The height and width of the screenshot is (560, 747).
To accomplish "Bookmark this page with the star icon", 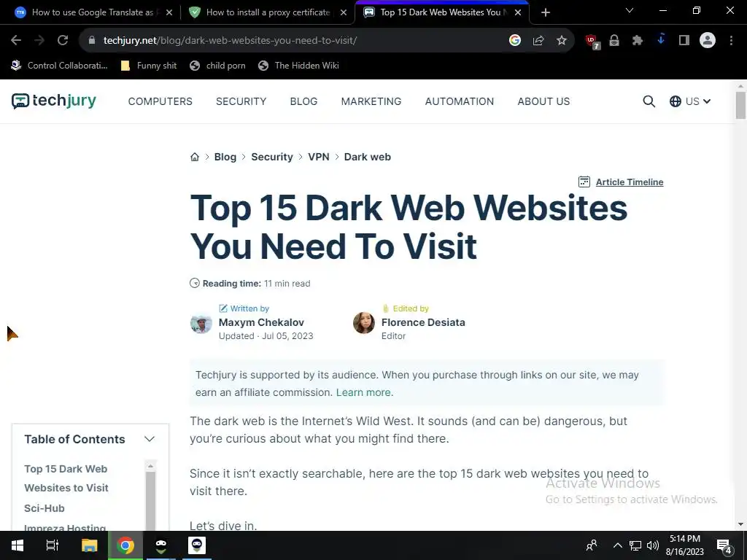I will coord(562,41).
